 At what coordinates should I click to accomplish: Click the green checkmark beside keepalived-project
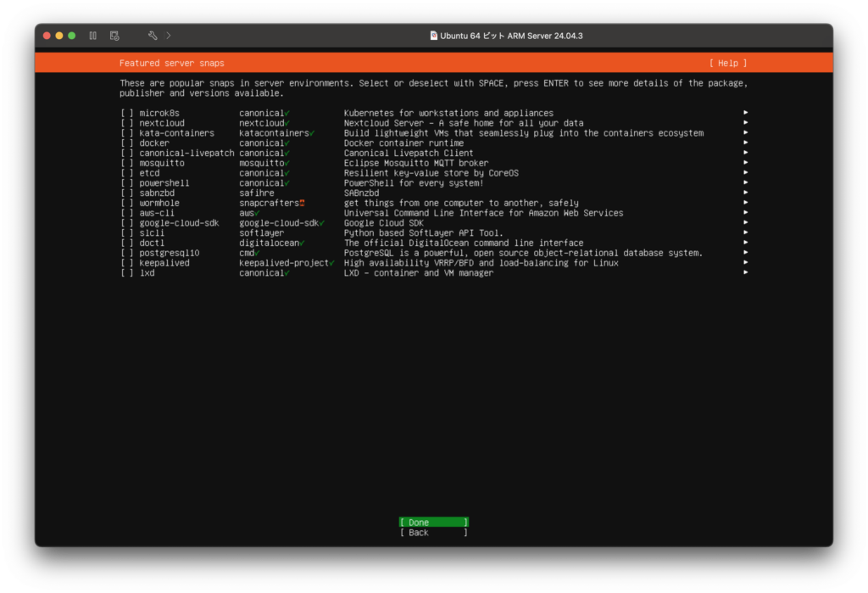[331, 263]
